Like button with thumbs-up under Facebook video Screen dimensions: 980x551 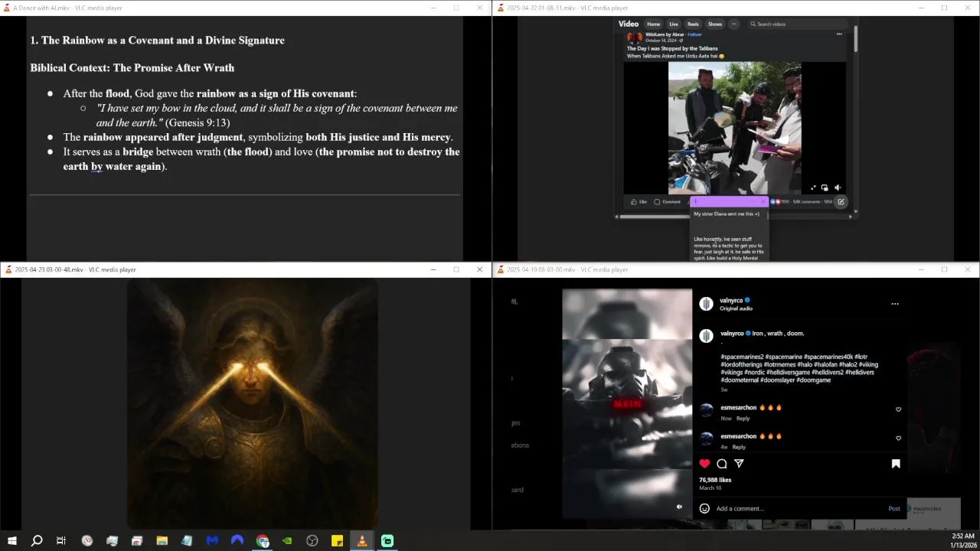pos(639,202)
